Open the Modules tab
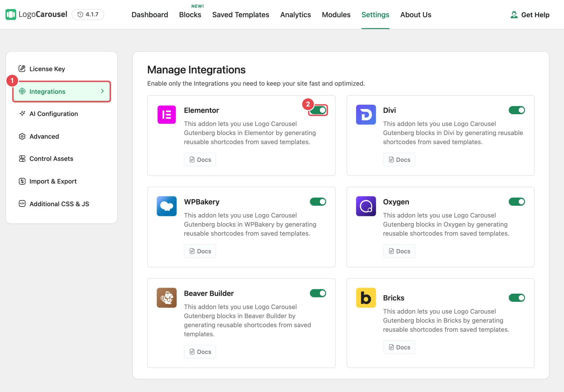The image size is (564, 392). [336, 15]
